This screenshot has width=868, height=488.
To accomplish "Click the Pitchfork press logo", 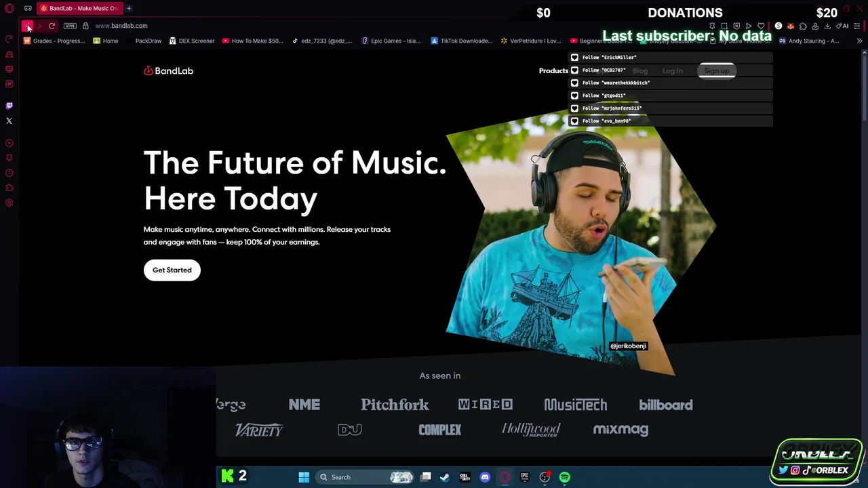I will 395,405.
